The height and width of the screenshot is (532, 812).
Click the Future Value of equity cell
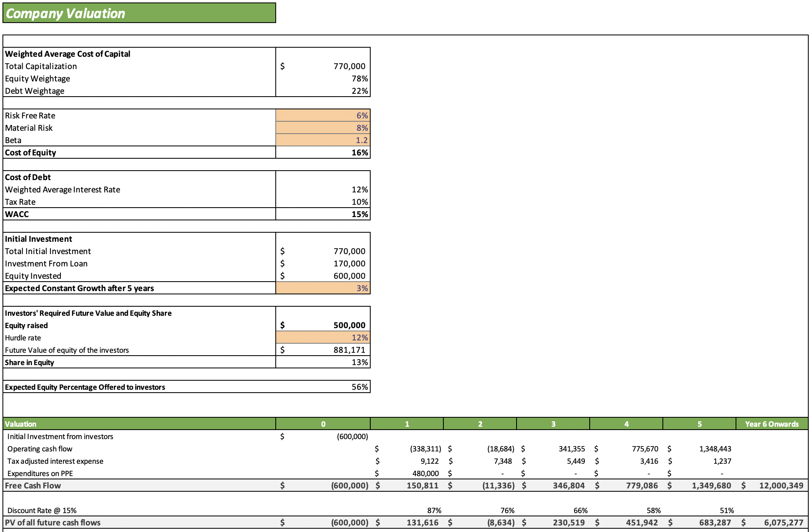point(323,349)
